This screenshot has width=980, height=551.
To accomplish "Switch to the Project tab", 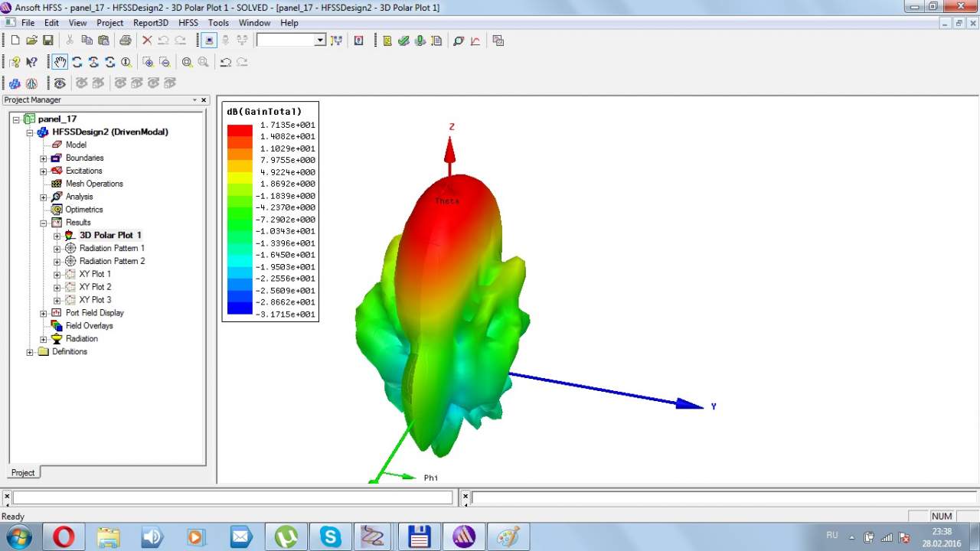I will click(23, 472).
